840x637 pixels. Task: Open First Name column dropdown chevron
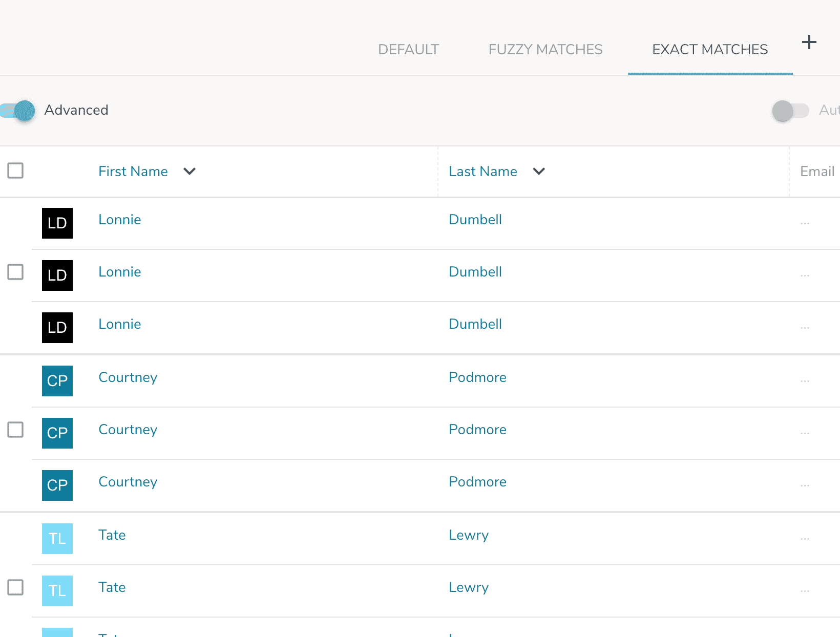(190, 171)
